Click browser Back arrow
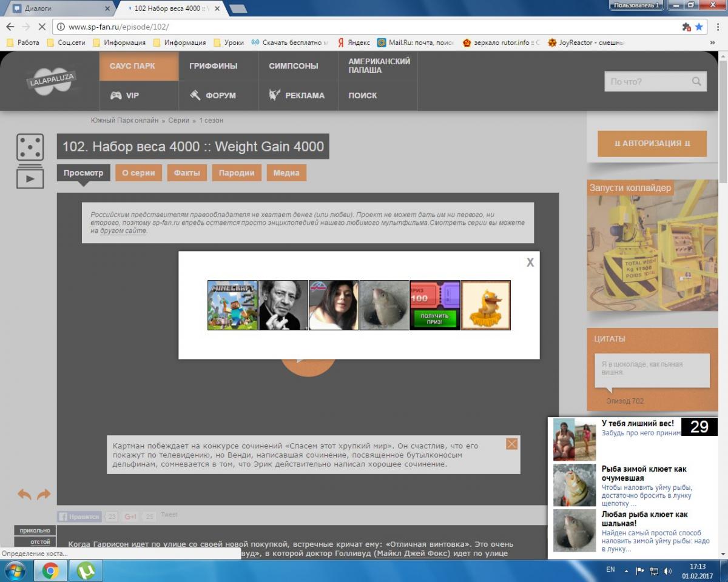The height and width of the screenshot is (582, 728). (x=10, y=27)
